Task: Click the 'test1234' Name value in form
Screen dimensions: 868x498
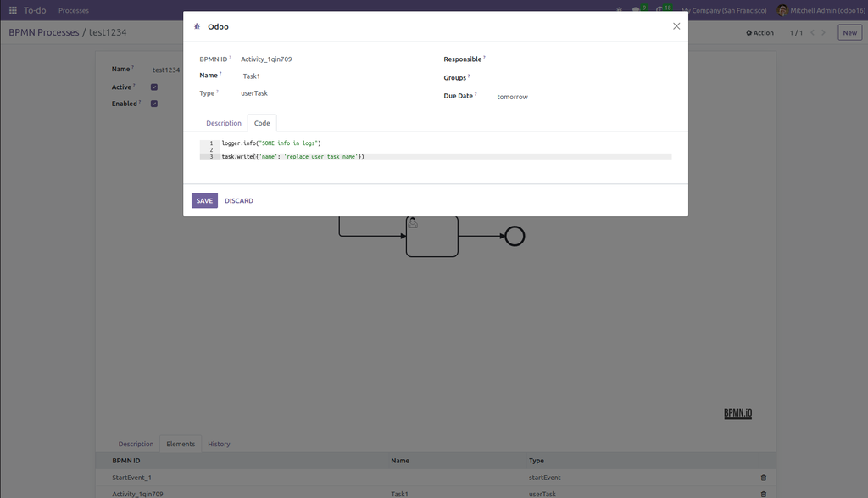Action: 166,70
